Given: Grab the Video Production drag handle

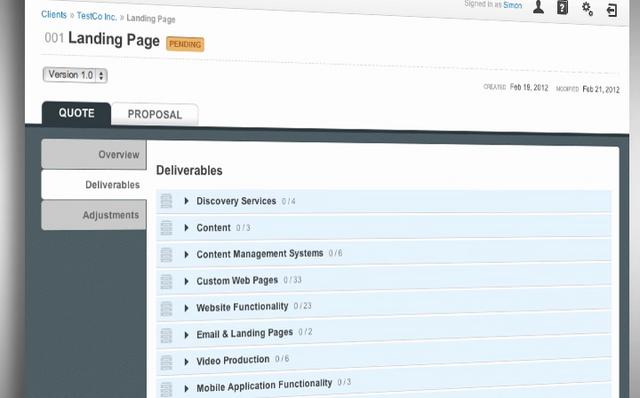Looking at the screenshot, I should [x=166, y=362].
